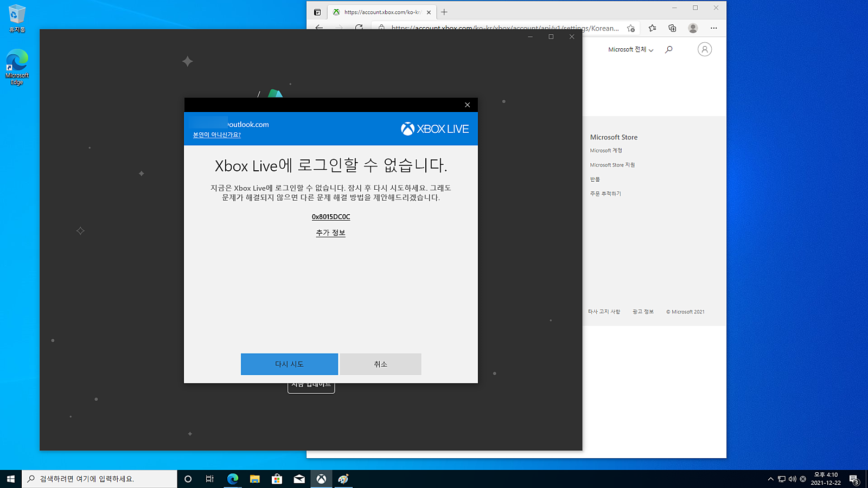
Task: Open File Explorer from the taskbar
Action: click(255, 479)
